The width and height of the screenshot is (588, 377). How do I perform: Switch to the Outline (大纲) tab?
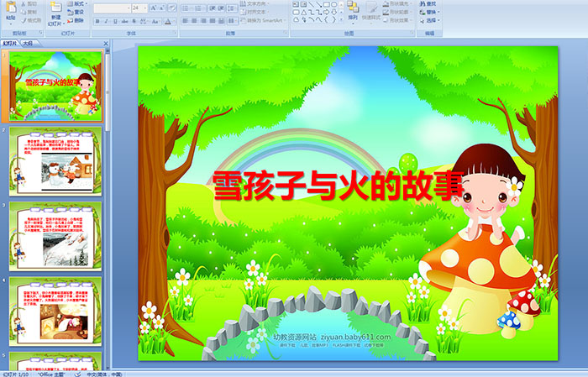click(x=28, y=41)
